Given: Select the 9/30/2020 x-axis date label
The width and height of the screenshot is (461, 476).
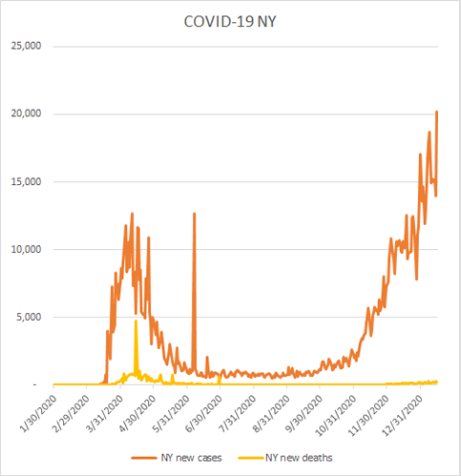Looking at the screenshot, I should (x=305, y=413).
